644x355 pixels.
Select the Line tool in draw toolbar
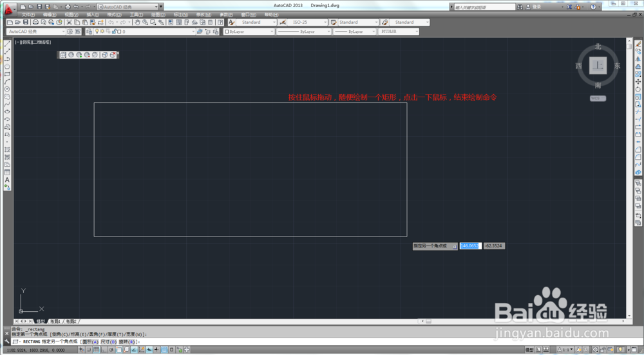(x=7, y=44)
